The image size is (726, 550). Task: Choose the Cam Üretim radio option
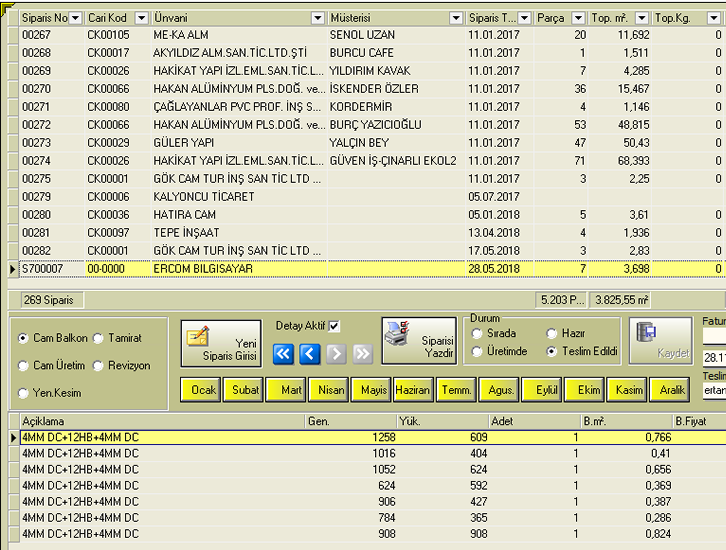click(24, 366)
